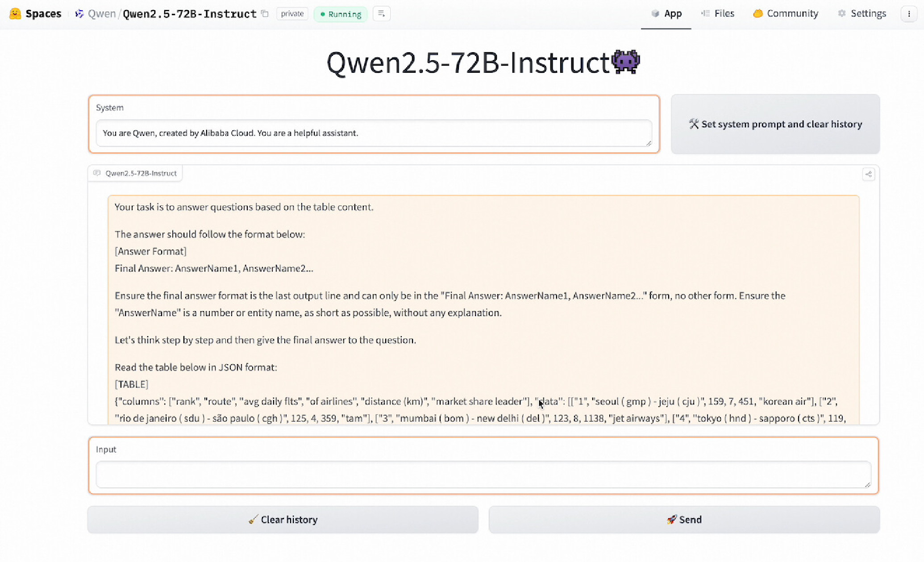Focus the System prompt text field

tap(373, 133)
